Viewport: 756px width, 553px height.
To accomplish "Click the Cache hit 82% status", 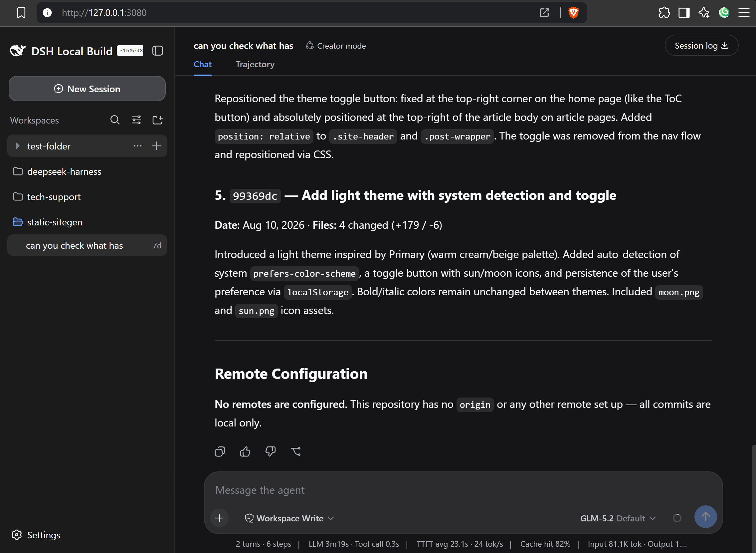I will [x=545, y=544].
